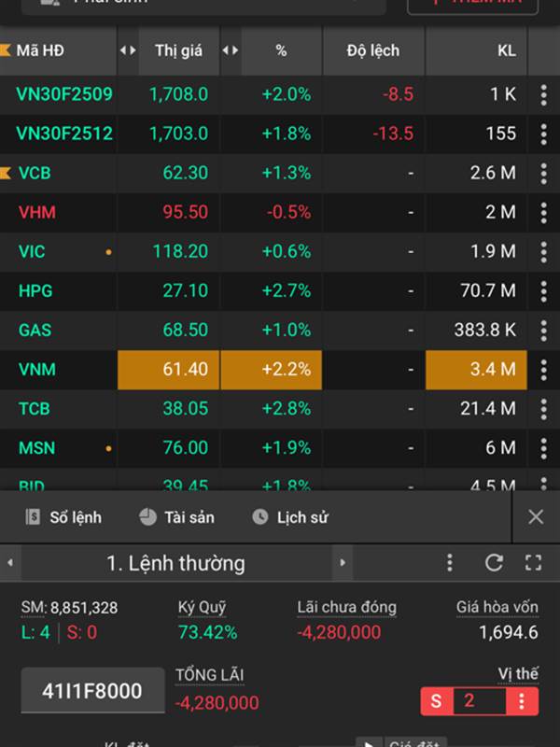Image resolution: width=560 pixels, height=747 pixels.
Task: Click the bookmark flag beside VCB
Action: pos(6,173)
